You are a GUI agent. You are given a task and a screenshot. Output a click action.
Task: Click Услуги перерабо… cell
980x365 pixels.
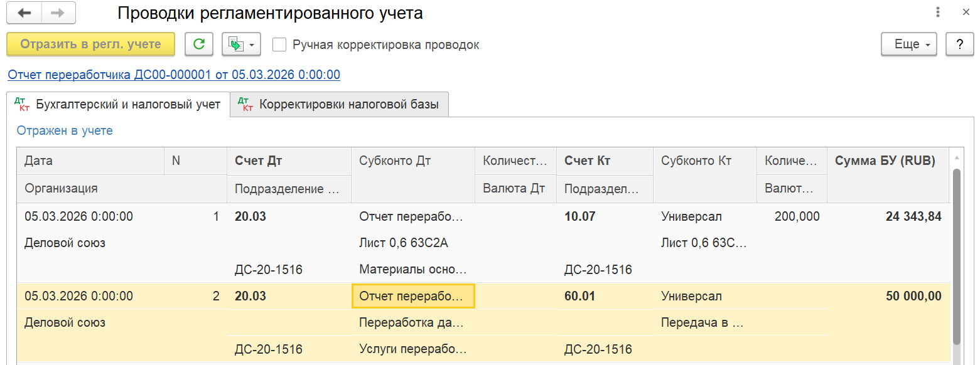coord(413,349)
